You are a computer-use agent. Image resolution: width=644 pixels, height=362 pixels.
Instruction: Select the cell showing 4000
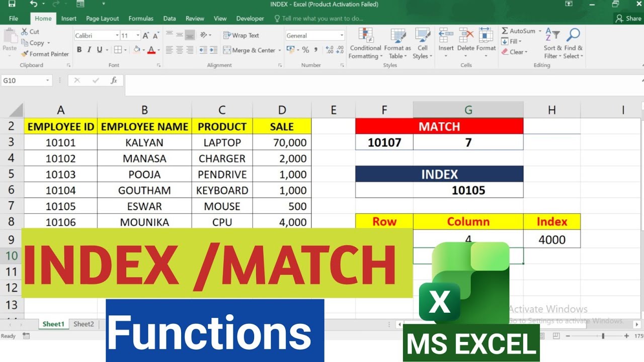(x=552, y=239)
